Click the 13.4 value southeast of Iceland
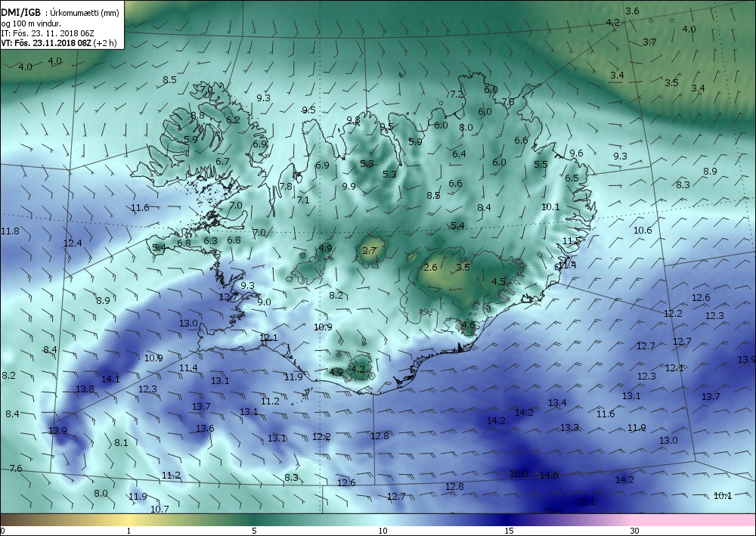Screen dimensions: 756x536 point(557,402)
